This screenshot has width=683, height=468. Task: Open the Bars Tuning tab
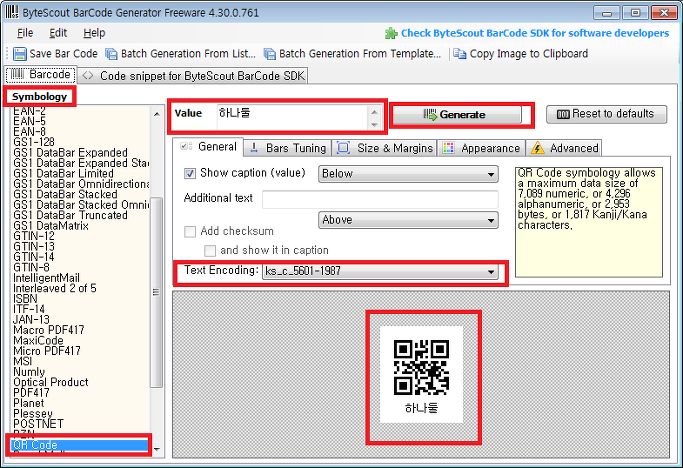click(x=288, y=148)
